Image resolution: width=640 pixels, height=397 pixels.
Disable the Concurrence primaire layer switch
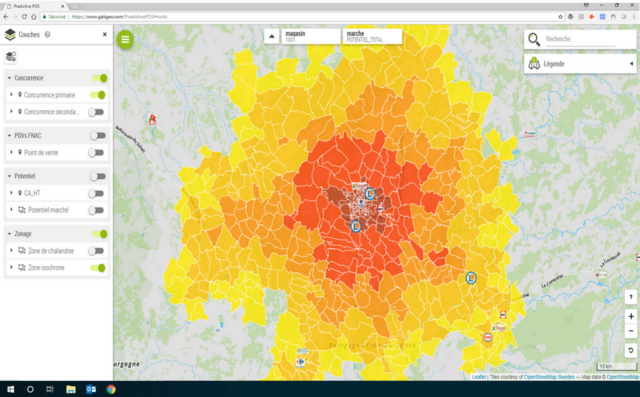coord(98,95)
